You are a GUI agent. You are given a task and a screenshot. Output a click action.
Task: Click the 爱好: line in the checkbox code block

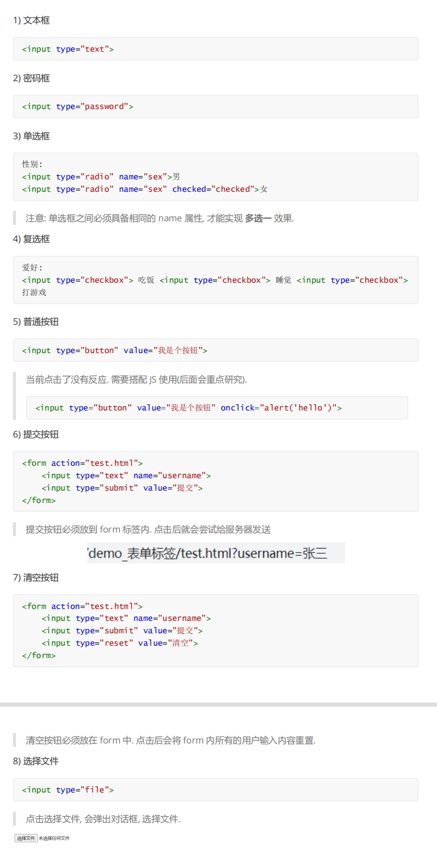[x=32, y=267]
